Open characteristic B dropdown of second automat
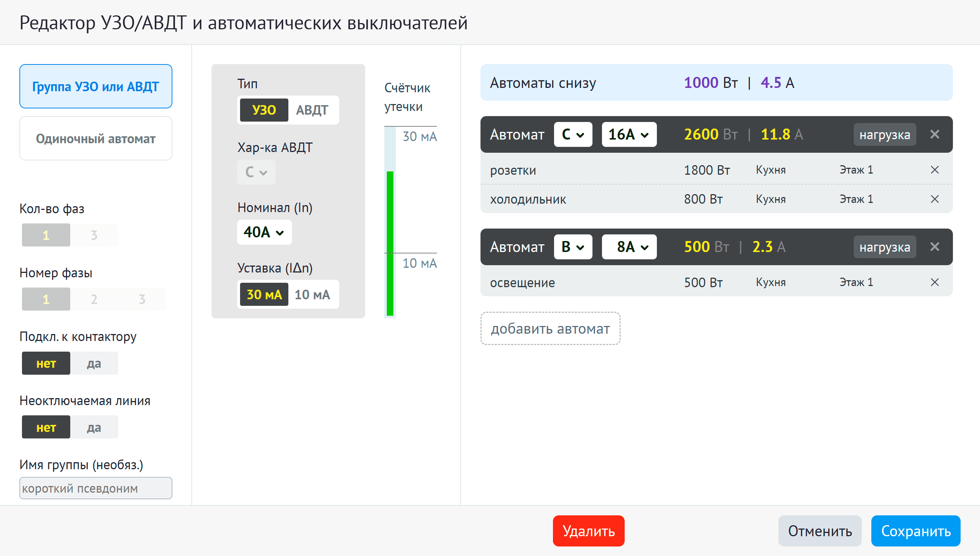 pos(573,247)
